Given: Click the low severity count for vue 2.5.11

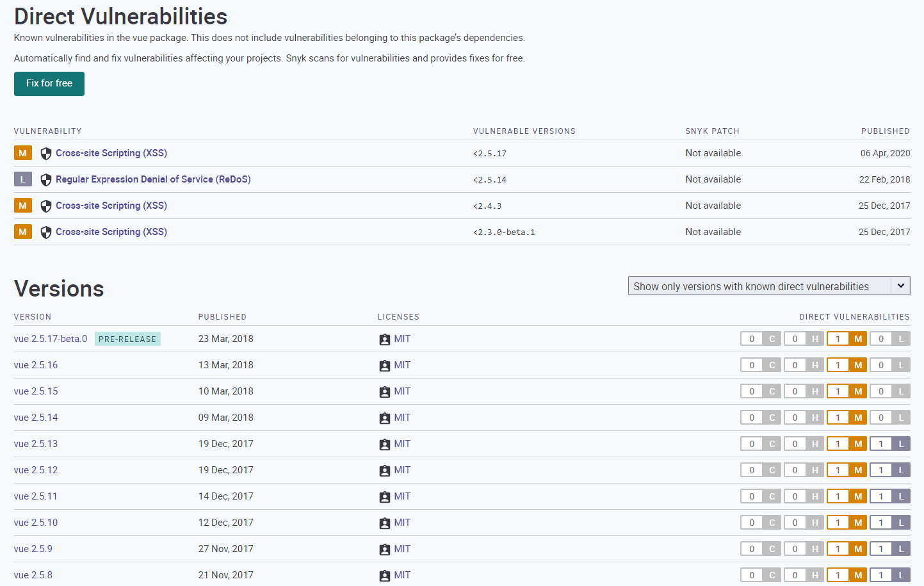Looking at the screenshot, I should point(890,496).
